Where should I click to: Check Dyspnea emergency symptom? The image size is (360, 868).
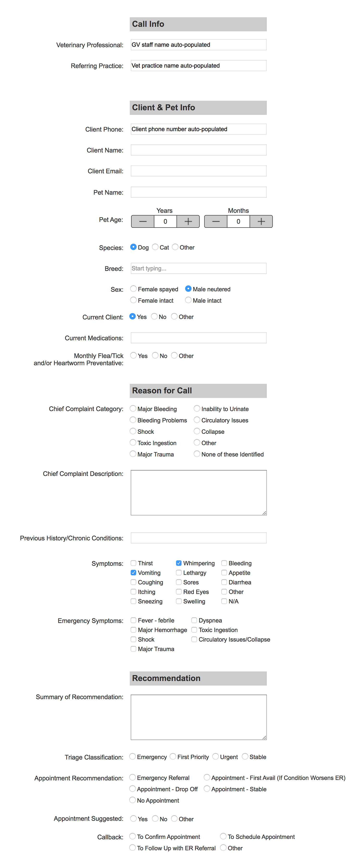point(194,620)
